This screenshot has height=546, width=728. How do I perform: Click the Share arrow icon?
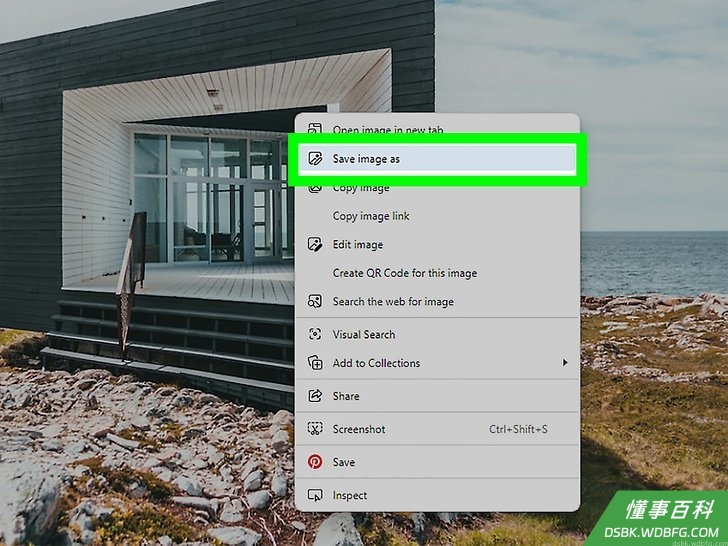coord(315,396)
